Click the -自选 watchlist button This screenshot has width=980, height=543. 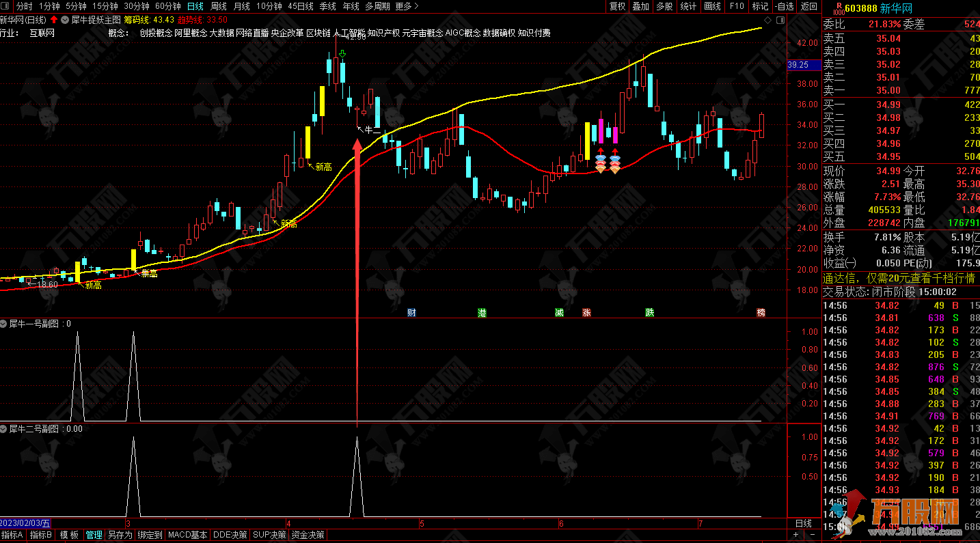pos(785,6)
